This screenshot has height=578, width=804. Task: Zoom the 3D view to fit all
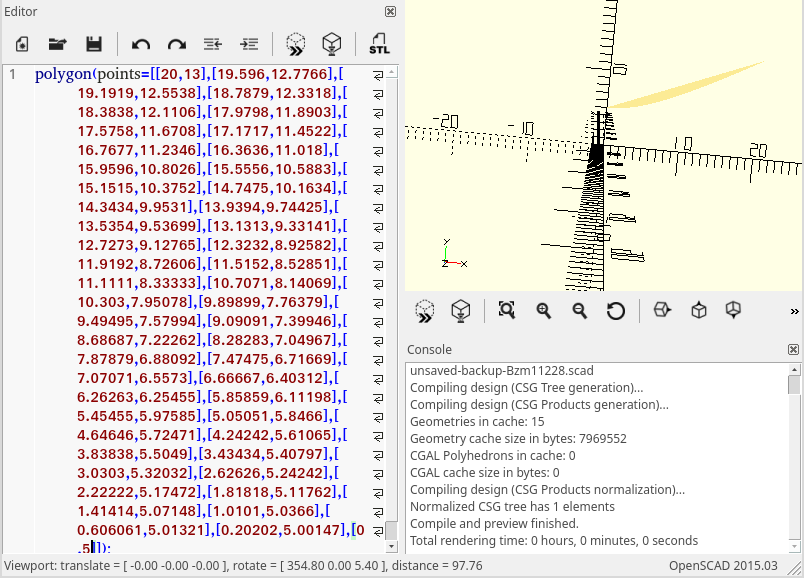tap(506, 311)
